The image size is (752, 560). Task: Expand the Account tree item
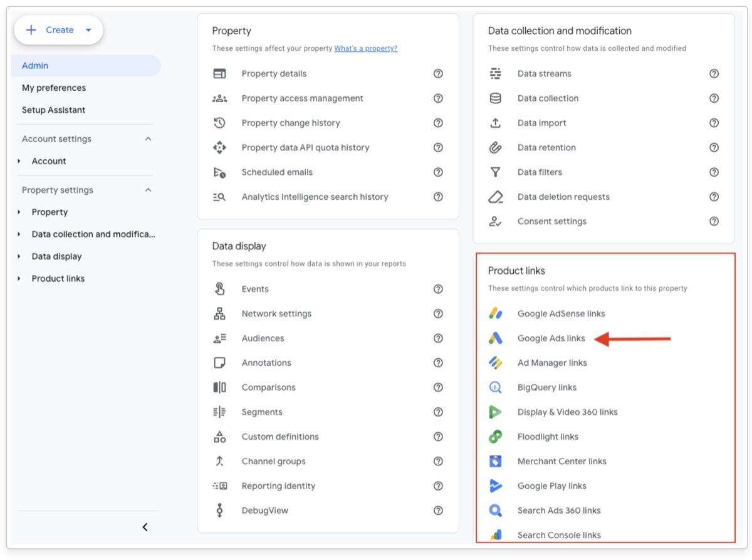19,162
